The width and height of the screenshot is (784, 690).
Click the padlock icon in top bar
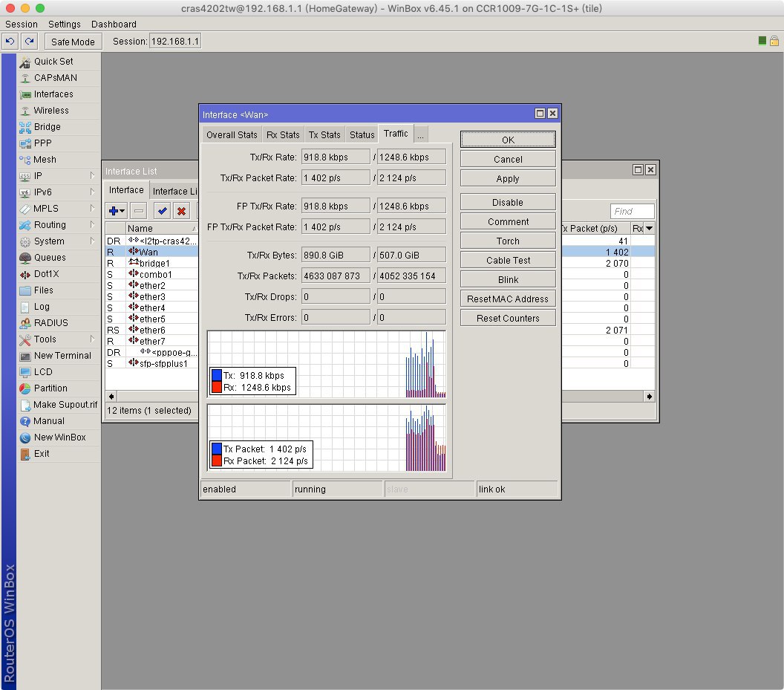[x=774, y=41]
